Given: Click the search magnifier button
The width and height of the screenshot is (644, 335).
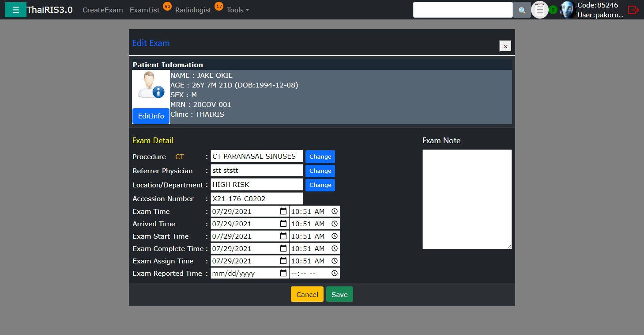Looking at the screenshot, I should [522, 10].
